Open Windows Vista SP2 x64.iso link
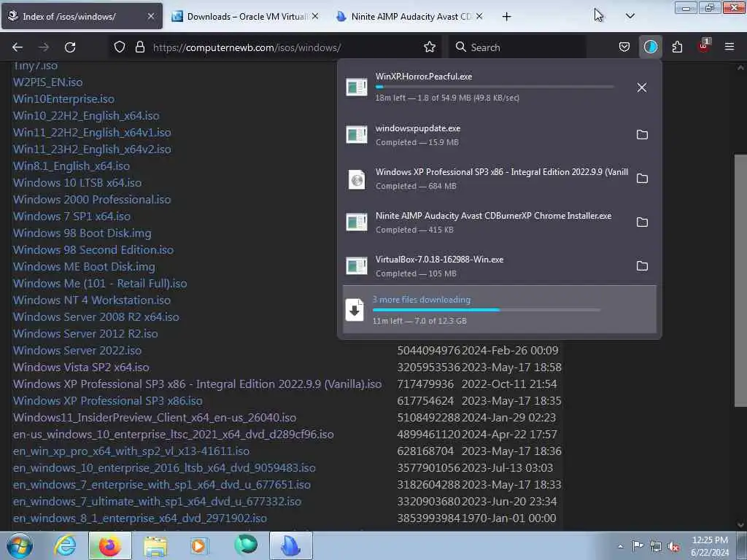The height and width of the screenshot is (560, 747). (81, 367)
